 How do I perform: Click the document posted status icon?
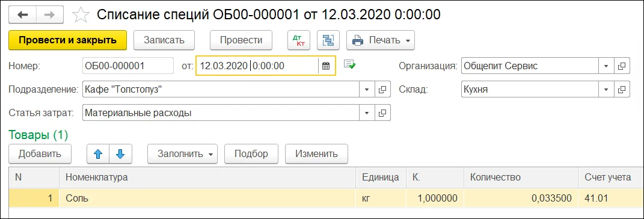pyautogui.click(x=349, y=64)
